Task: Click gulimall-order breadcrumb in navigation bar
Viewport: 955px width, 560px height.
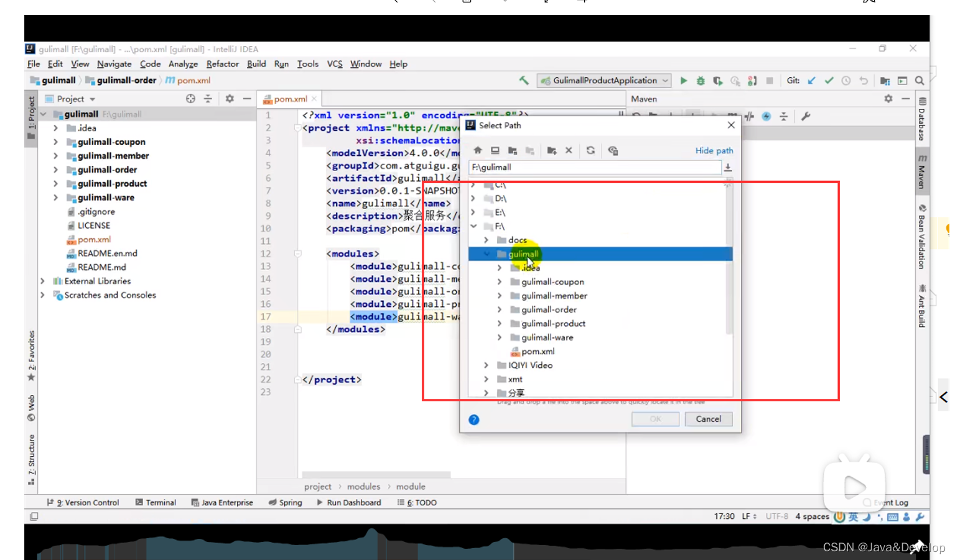Action: click(x=121, y=80)
